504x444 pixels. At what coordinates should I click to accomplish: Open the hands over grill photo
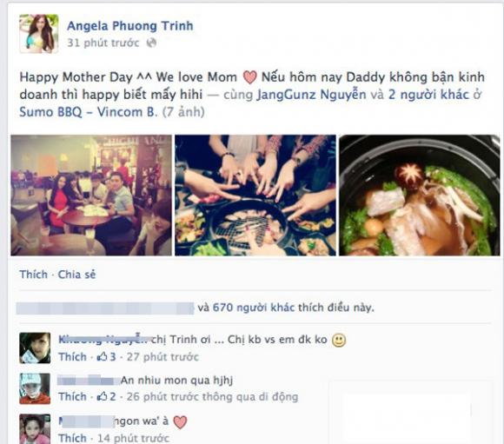(x=255, y=195)
